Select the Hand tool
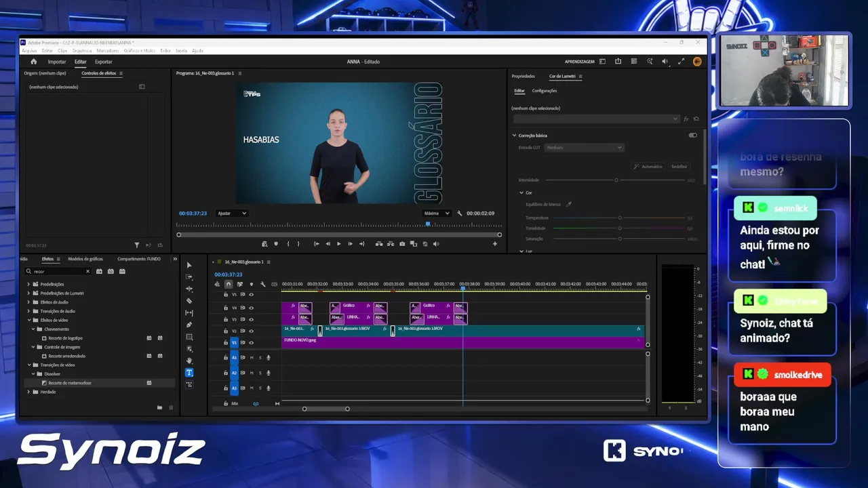 [189, 361]
